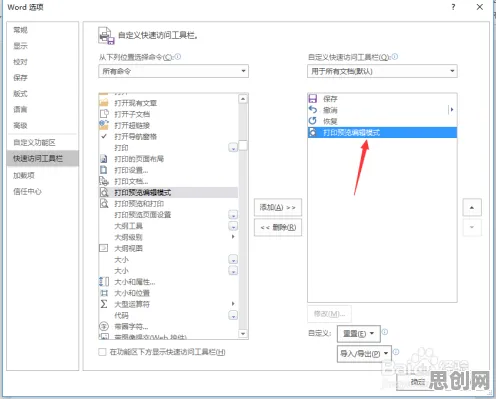Click the 修改(M)... button
The image size is (496, 399).
329,314
